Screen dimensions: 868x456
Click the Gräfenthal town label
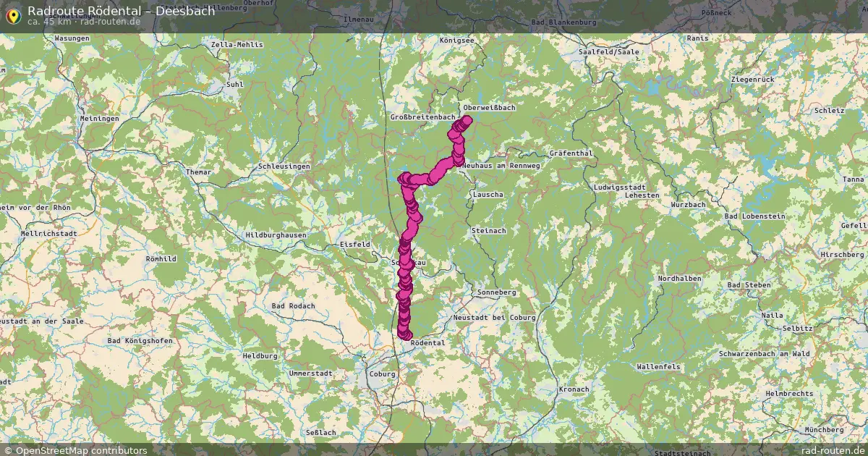coord(571,153)
